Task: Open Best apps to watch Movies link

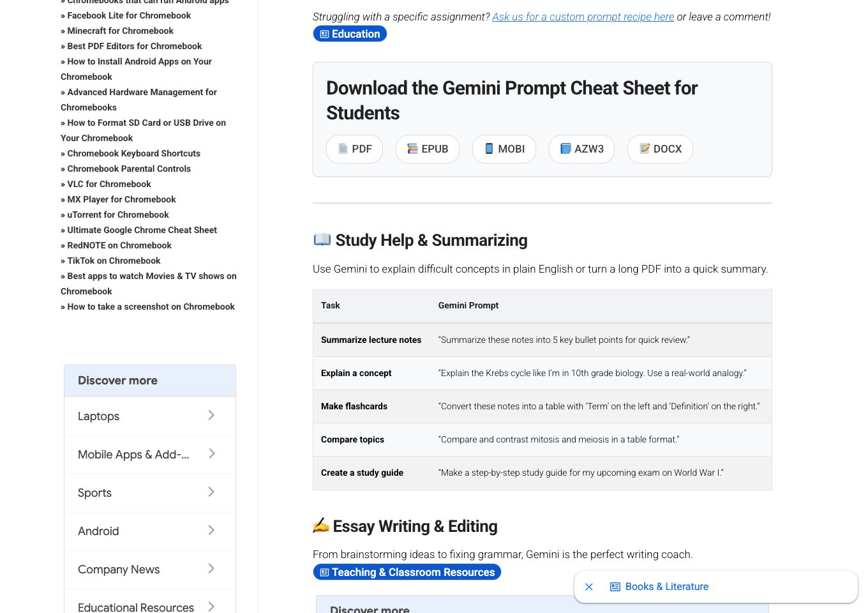Action: point(149,284)
